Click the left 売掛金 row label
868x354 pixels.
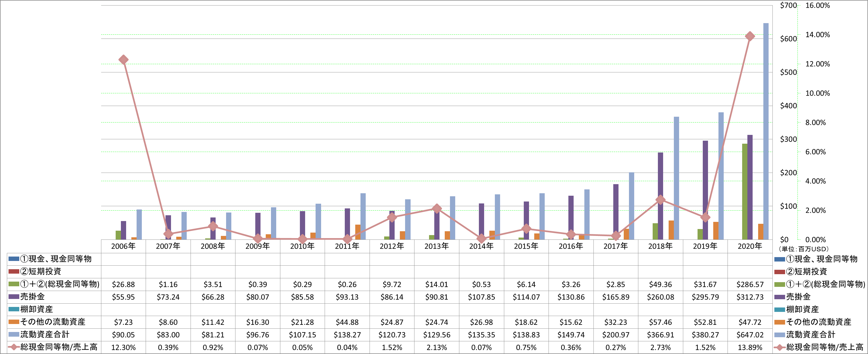tap(32, 297)
